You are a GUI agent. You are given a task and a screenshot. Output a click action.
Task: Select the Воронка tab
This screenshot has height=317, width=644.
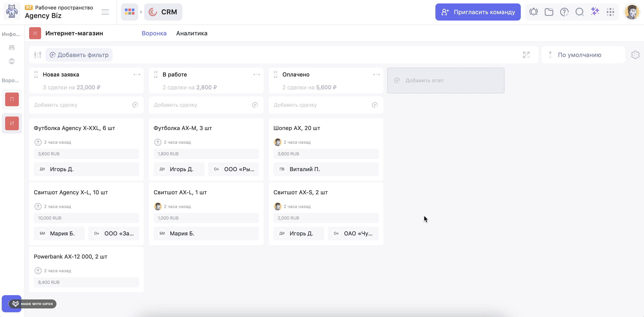tap(154, 33)
